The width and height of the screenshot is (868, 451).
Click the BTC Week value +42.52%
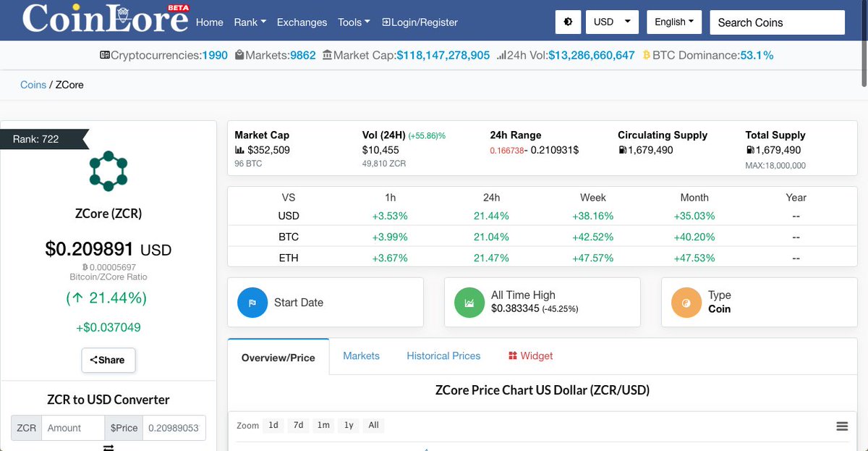(x=593, y=237)
